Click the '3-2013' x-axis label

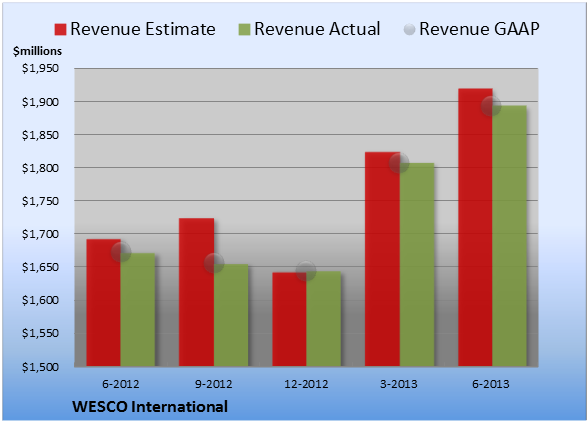click(x=399, y=384)
